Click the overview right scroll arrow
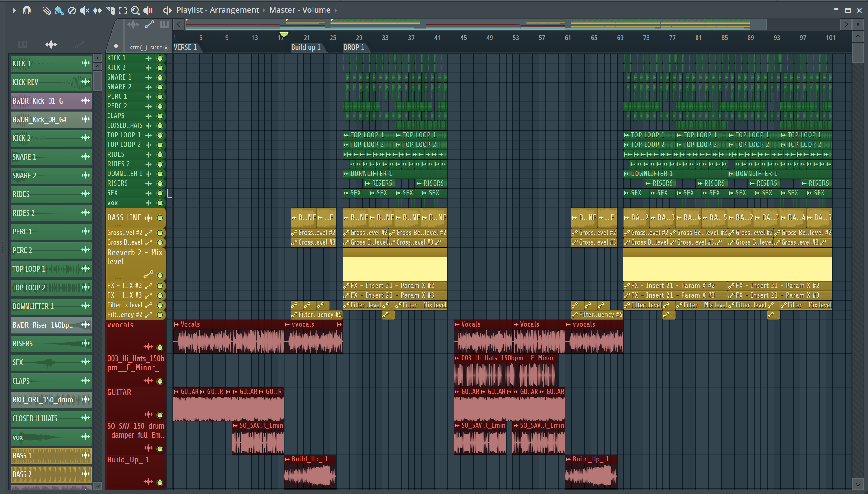868x494 pixels. (846, 24)
